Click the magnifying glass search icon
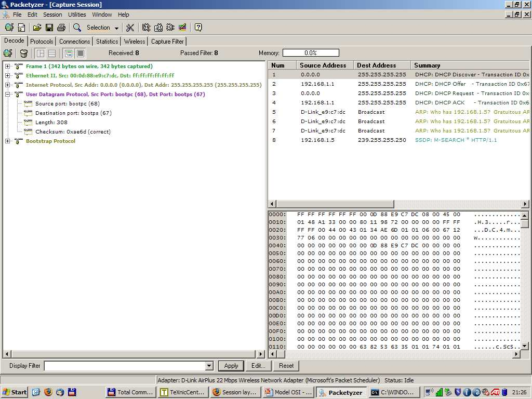532x399 pixels. [x=77, y=28]
